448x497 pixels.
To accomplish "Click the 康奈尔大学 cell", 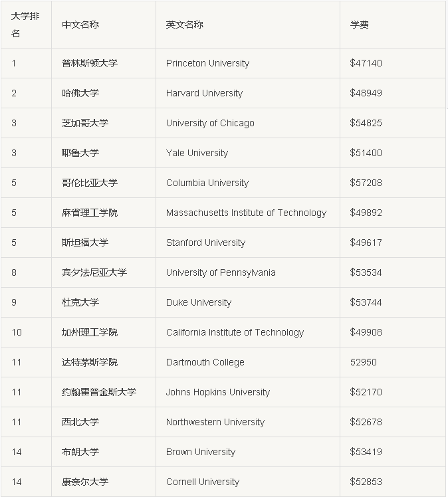I will tap(85, 482).
